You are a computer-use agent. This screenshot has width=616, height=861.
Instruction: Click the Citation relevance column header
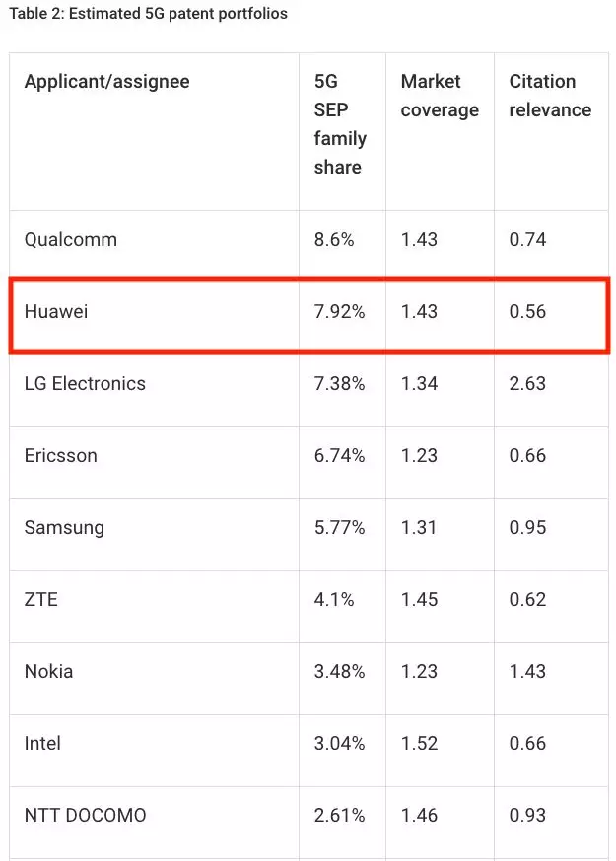click(550, 95)
